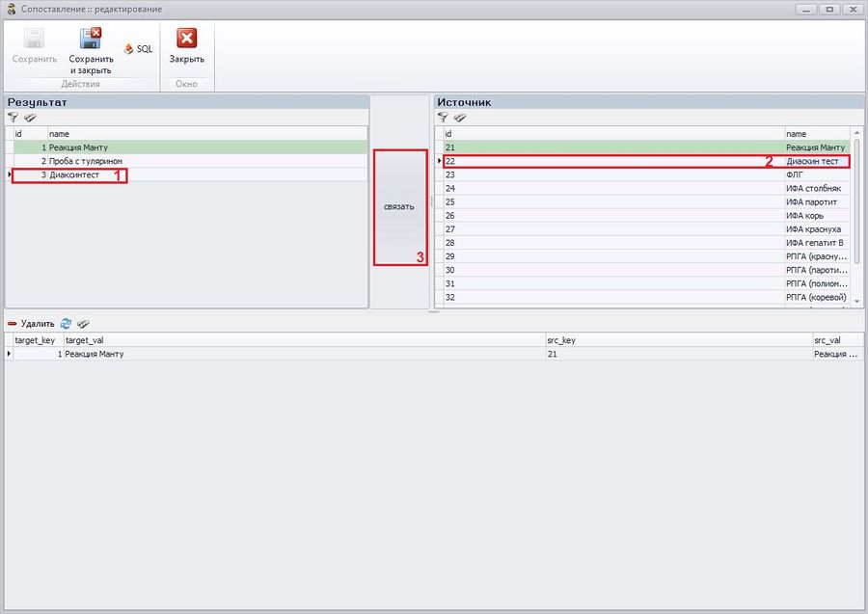Click filter funnel icon in Источник panel
The height and width of the screenshot is (614, 868).
pyautogui.click(x=443, y=117)
